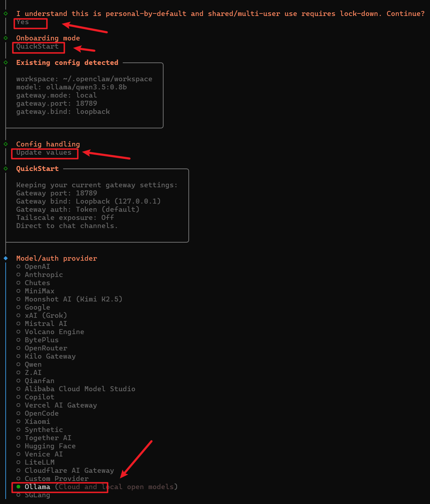This screenshot has width=430, height=504.
Task: Select the Anthropic provider option
Action: [x=40, y=275]
